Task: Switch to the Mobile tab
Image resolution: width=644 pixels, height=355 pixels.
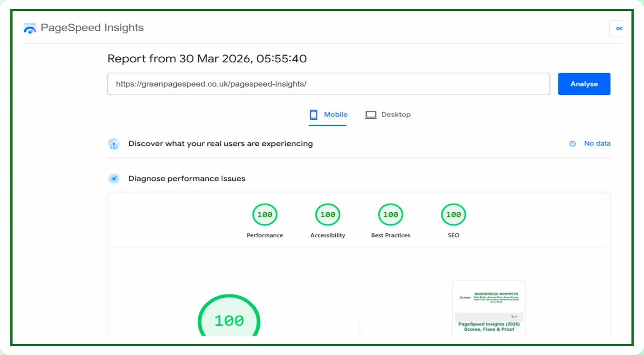Action: (328, 115)
